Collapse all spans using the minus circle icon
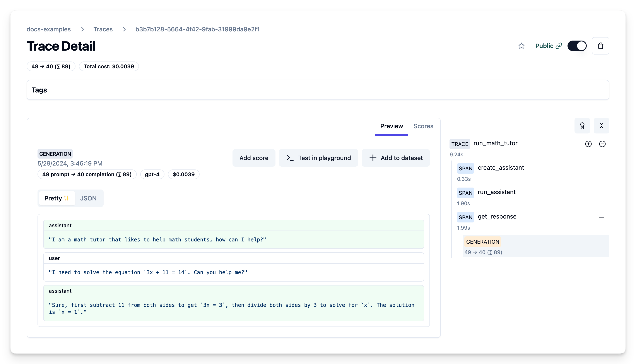This screenshot has width=636, height=364. tap(603, 144)
